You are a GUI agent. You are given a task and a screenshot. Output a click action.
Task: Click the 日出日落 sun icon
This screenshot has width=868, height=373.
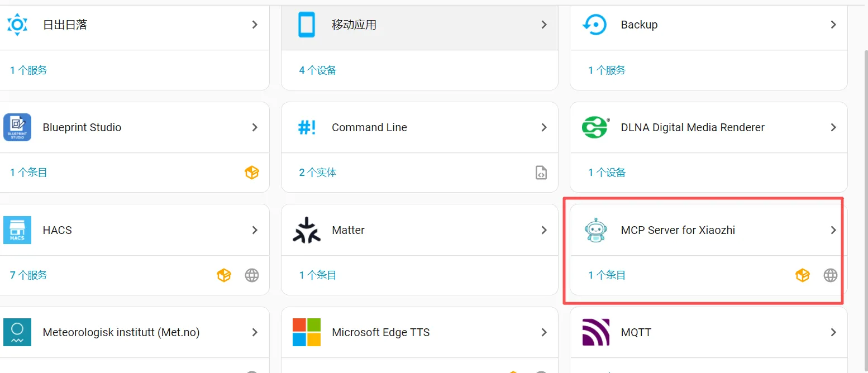pos(17,25)
